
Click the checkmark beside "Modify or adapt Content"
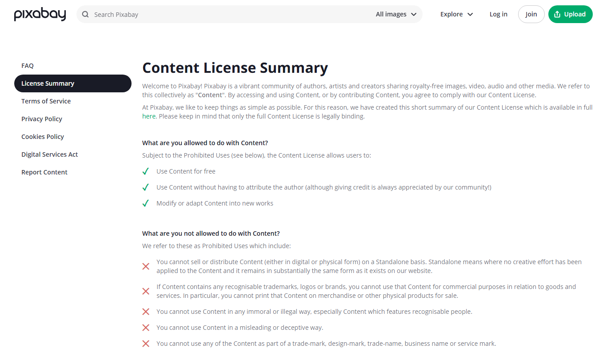[x=145, y=203]
